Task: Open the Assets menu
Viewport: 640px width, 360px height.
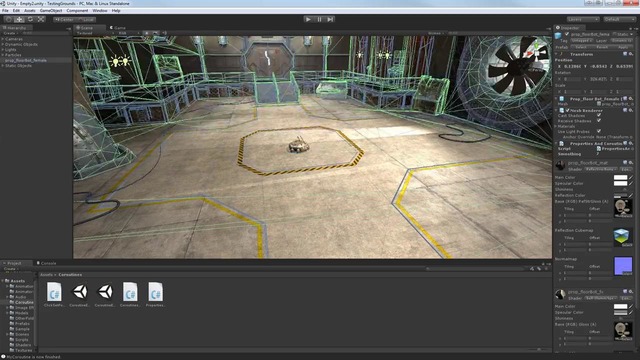Action: coord(30,11)
